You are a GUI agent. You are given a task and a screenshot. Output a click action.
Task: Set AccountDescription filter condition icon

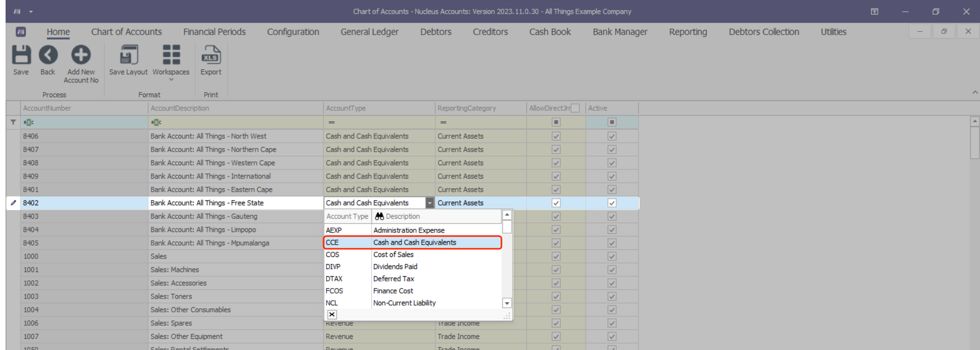156,122
